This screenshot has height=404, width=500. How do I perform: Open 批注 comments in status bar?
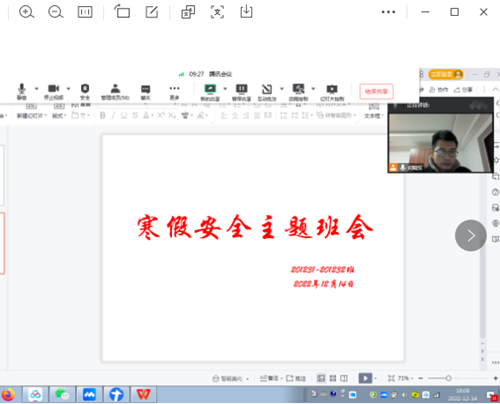296,378
